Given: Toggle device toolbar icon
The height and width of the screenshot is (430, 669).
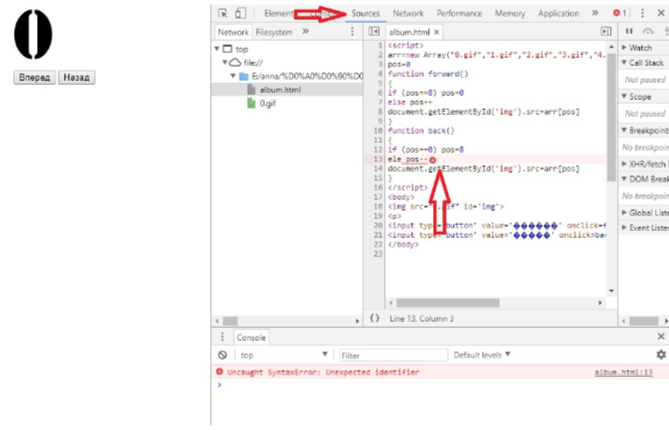Looking at the screenshot, I should click(240, 13).
